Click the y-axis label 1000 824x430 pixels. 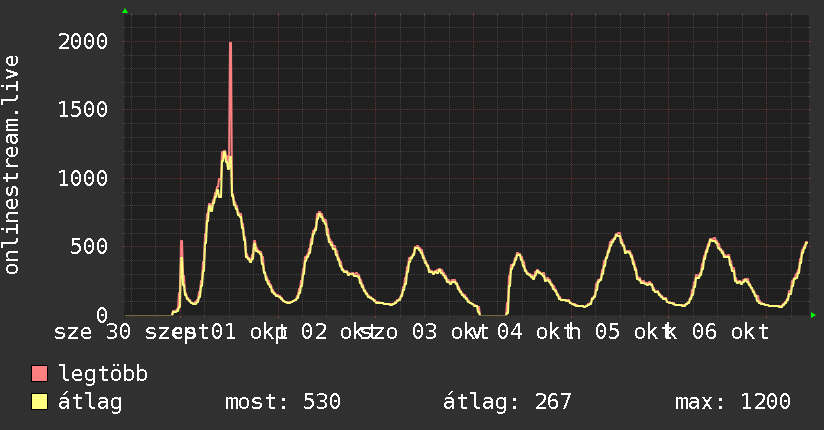(x=83, y=178)
